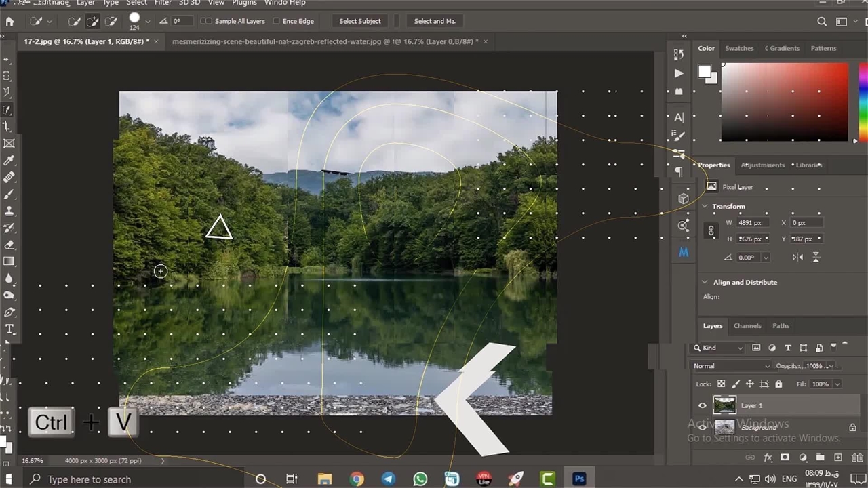Click the Select Subject button
Image resolution: width=868 pixels, height=488 pixels.
coord(359,21)
